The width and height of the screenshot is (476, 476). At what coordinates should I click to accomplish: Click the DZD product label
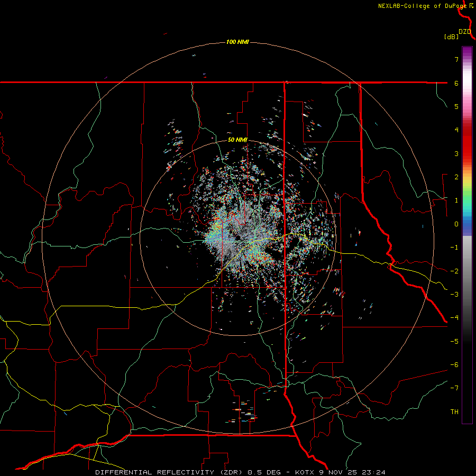[x=465, y=32]
